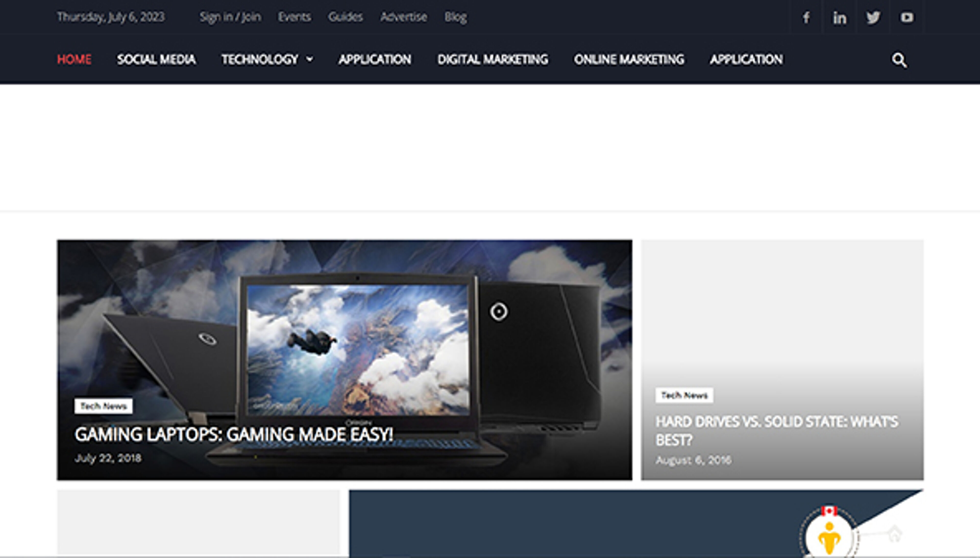
Task: Visit the Advertise link
Action: click(x=403, y=17)
